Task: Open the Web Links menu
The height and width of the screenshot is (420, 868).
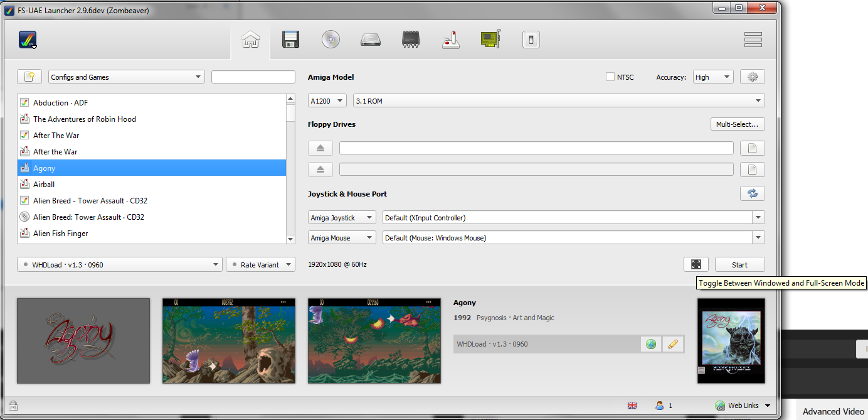Action: (x=743, y=406)
